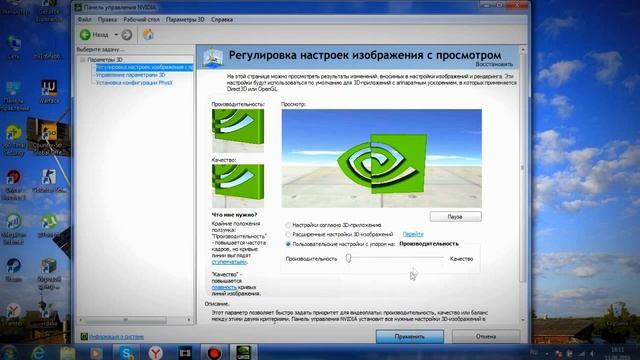Open the µTorrent desktop shortcut
The width and height of the screenshot is (640, 360).
[49, 227]
